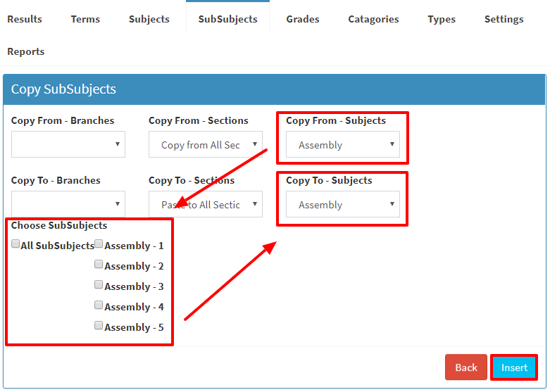The width and height of the screenshot is (550, 392).
Task: Switch to the Catagories tab
Action: point(373,19)
